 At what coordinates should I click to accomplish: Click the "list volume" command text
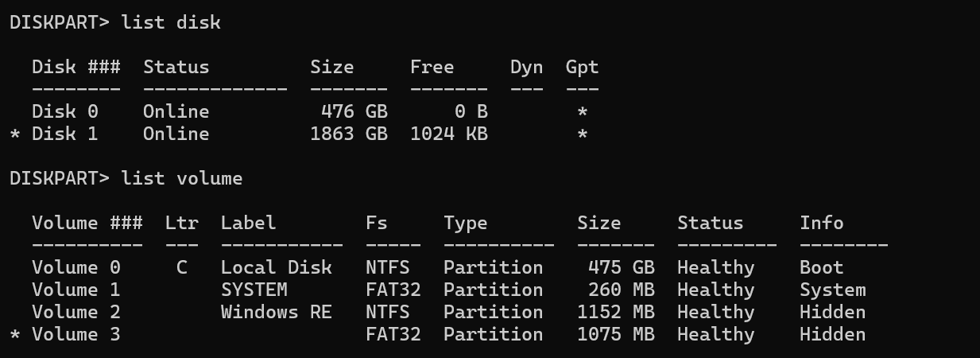(182, 178)
